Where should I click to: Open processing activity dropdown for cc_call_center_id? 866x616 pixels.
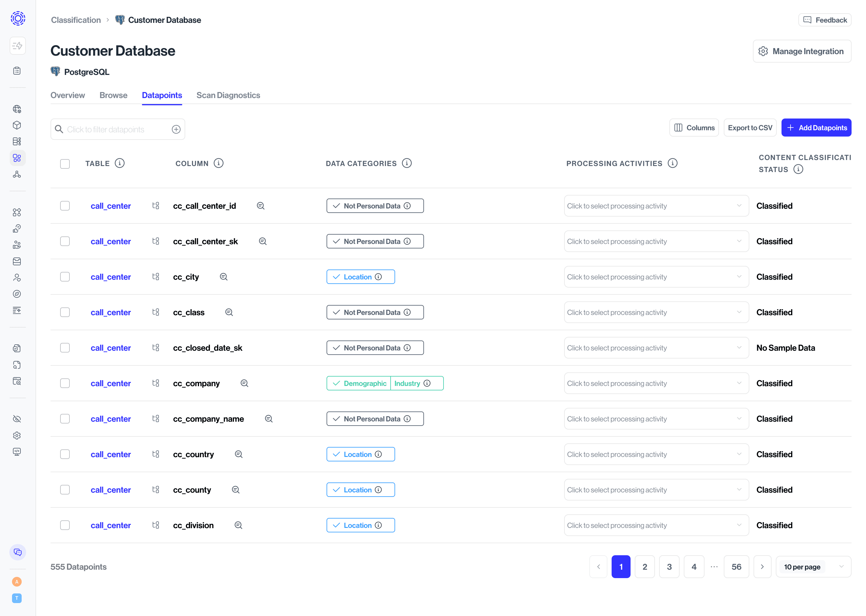point(656,206)
